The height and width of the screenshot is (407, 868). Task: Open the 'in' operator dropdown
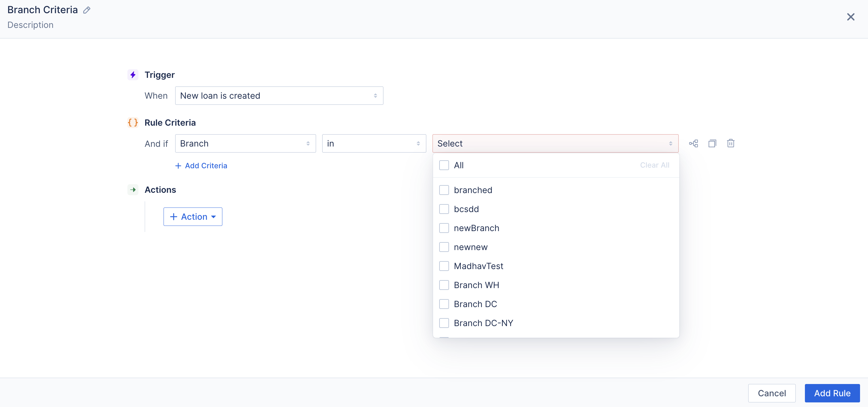click(x=374, y=144)
